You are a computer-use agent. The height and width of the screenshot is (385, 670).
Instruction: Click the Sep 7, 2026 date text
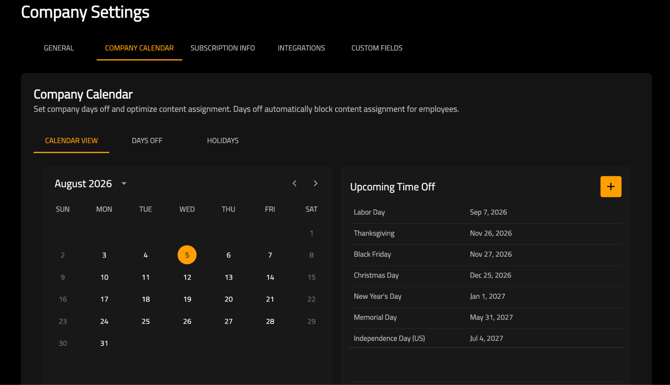click(488, 212)
